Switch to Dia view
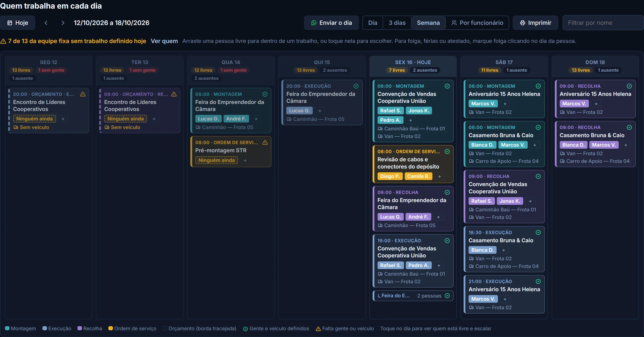 click(x=373, y=23)
